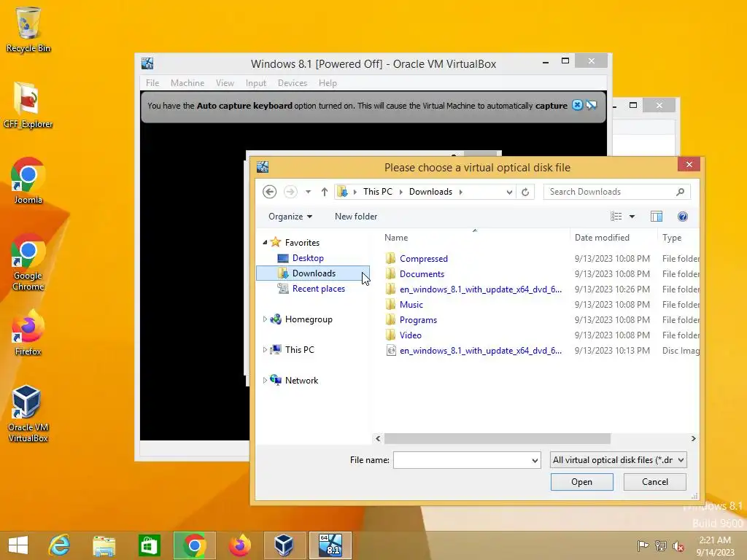Collapse the Favorites tree node

click(265, 242)
